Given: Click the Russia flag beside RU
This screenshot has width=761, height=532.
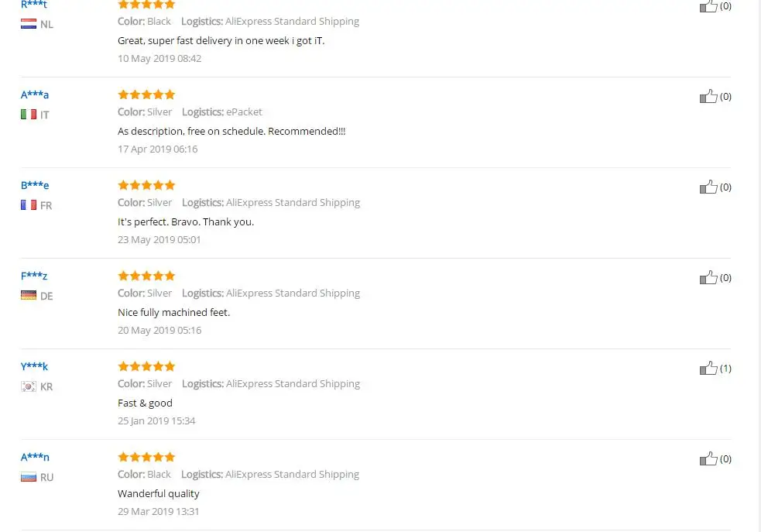Looking at the screenshot, I should pyautogui.click(x=29, y=477).
